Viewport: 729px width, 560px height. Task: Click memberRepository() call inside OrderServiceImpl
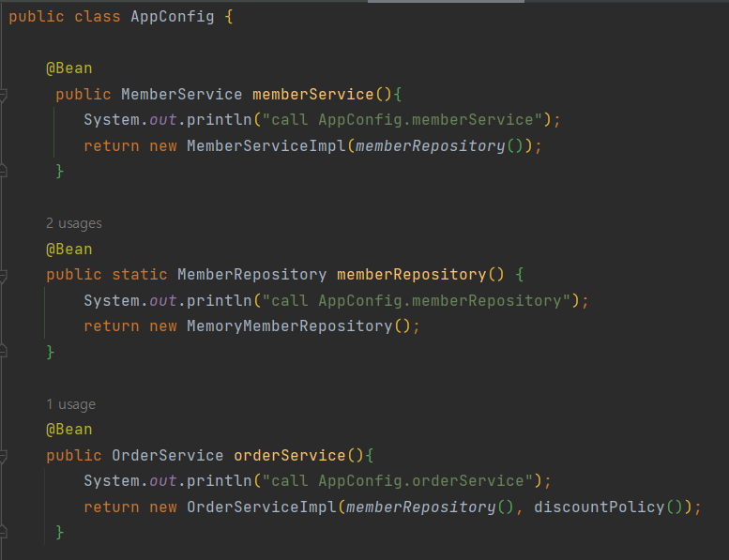click(430, 507)
